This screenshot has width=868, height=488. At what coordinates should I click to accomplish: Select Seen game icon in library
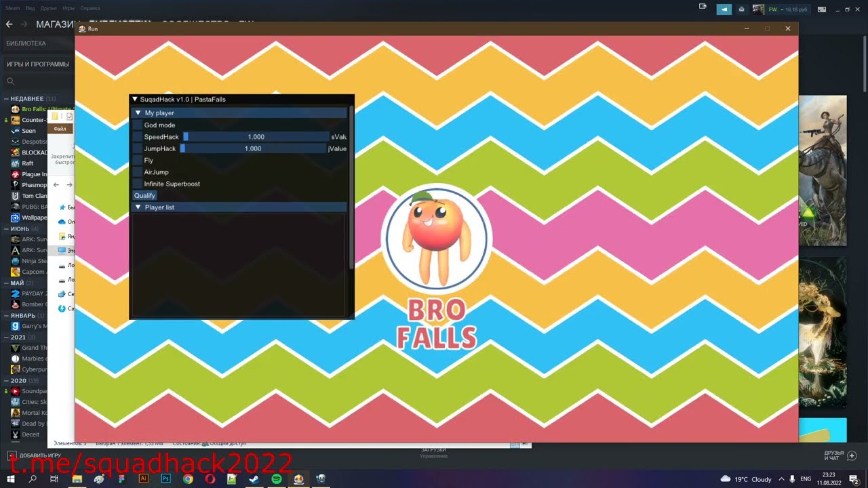click(x=16, y=131)
